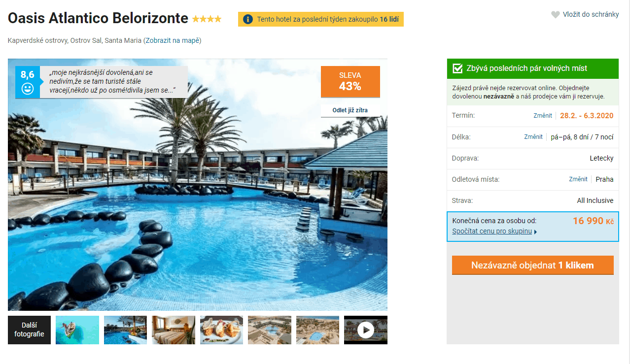
Task: Click Nezávazně objednat 1 klikem button
Action: (x=533, y=265)
